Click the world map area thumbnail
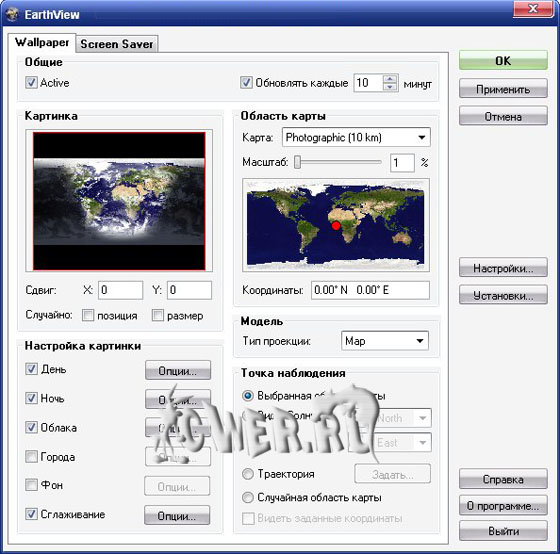Image resolution: width=560 pixels, height=554 pixels. tap(336, 225)
